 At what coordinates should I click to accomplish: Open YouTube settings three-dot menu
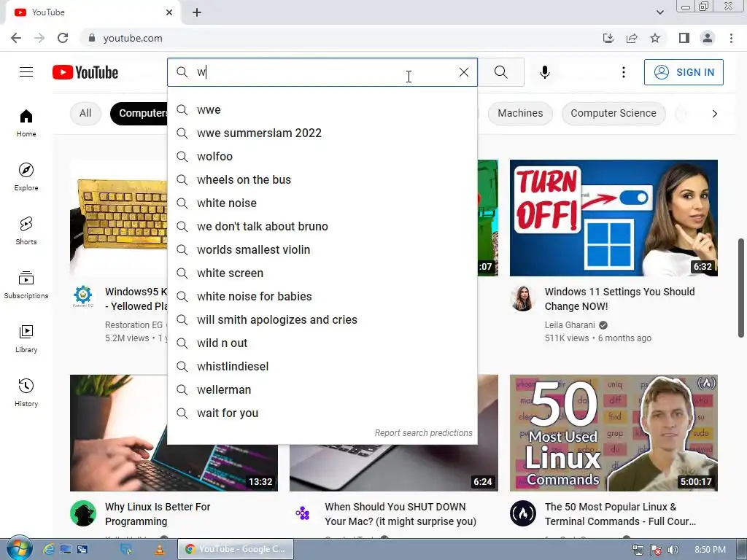coord(623,72)
